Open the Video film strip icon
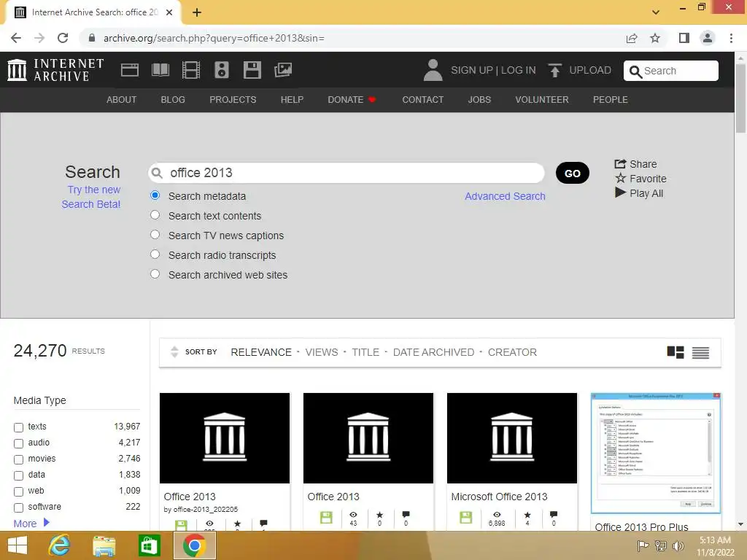The image size is (747, 560). [x=191, y=70]
